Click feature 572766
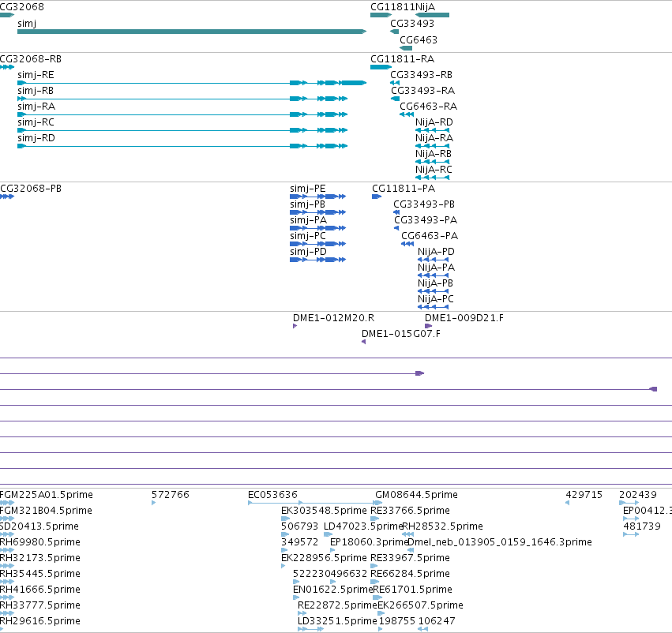The height and width of the screenshot is (633, 672). point(153,503)
